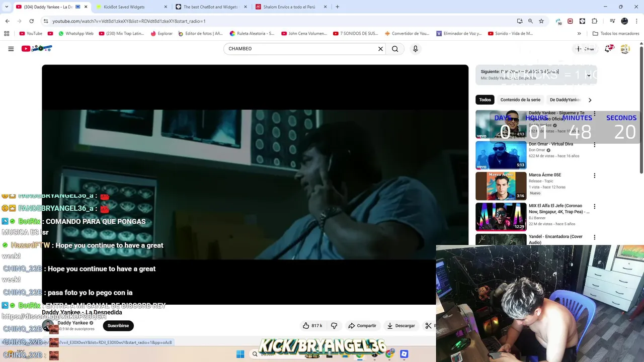Viewport: 644px width, 362px height.
Task: Close the KickBot Saved Widgets tab
Action: (166, 7)
